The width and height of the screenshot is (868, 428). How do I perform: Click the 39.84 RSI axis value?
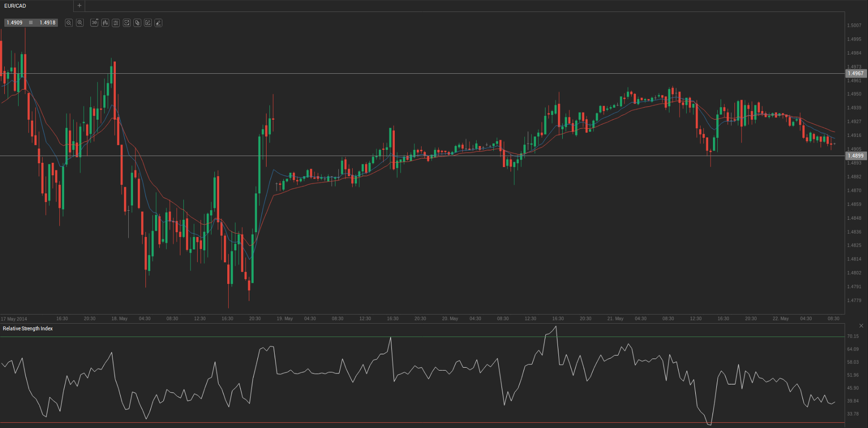click(853, 401)
